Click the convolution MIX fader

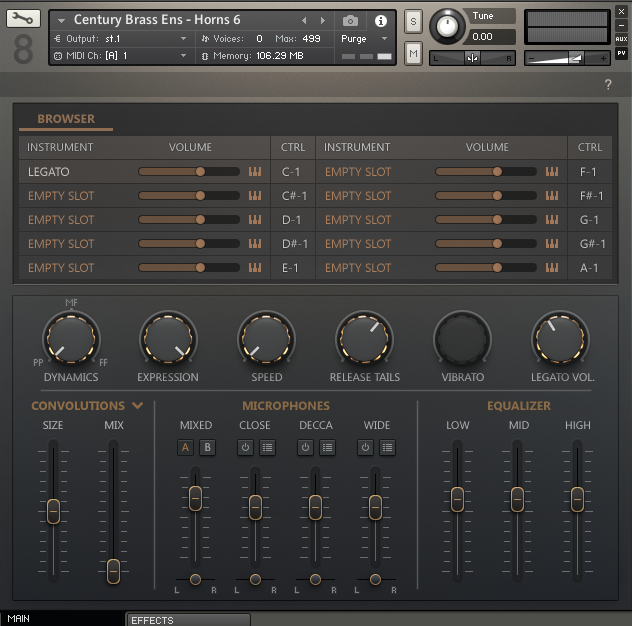coord(113,571)
